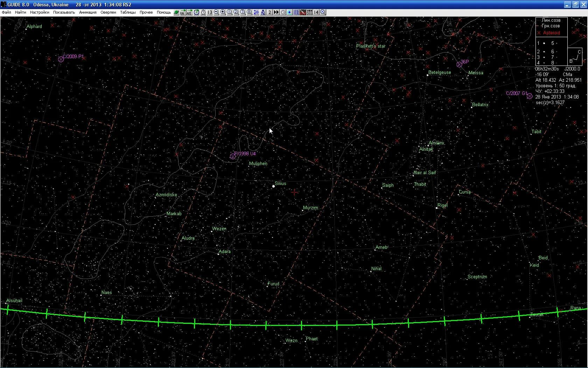Click the magnifier icon numbered 2
Viewport: 588px width, 368px height.
(x=236, y=12)
